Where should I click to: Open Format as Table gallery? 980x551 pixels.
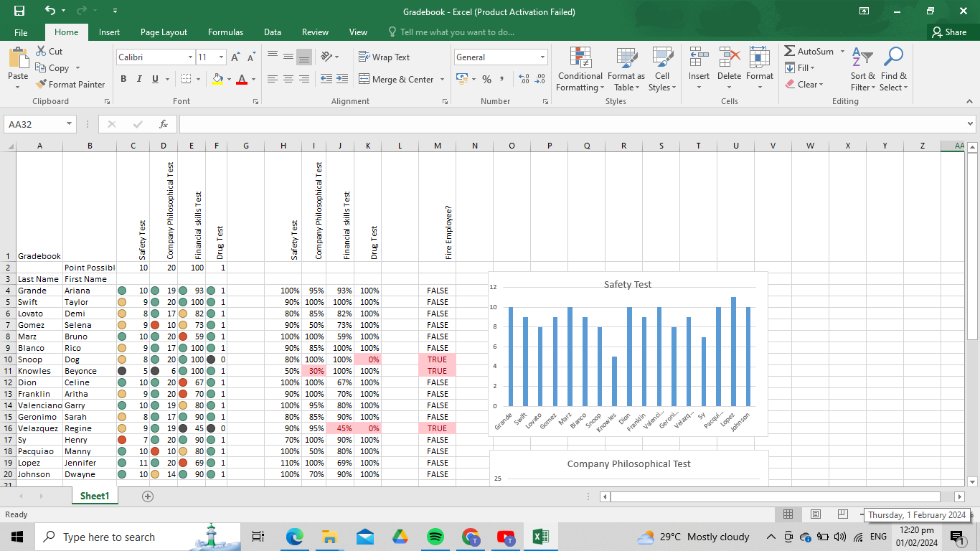click(x=626, y=70)
